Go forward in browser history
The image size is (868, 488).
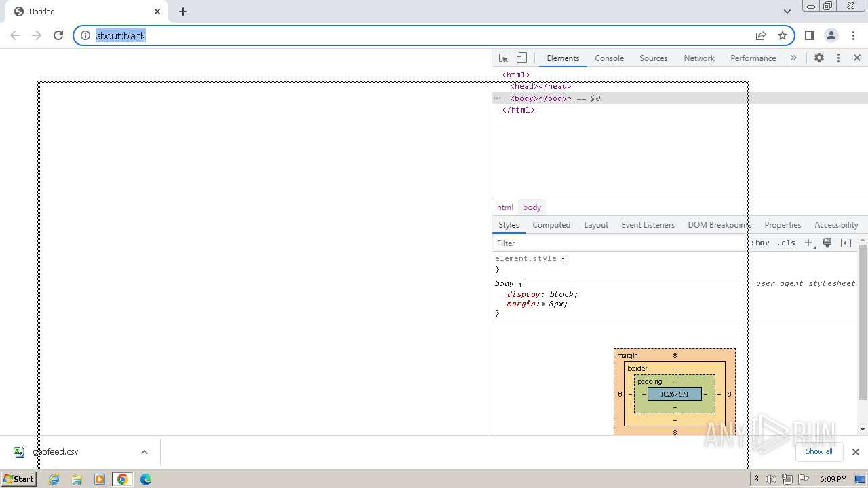(x=37, y=35)
